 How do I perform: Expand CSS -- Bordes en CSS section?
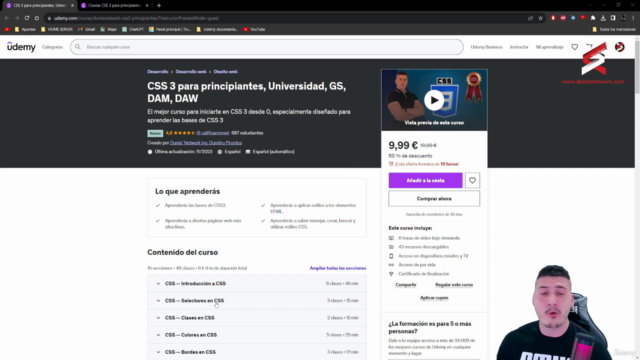tap(257, 352)
